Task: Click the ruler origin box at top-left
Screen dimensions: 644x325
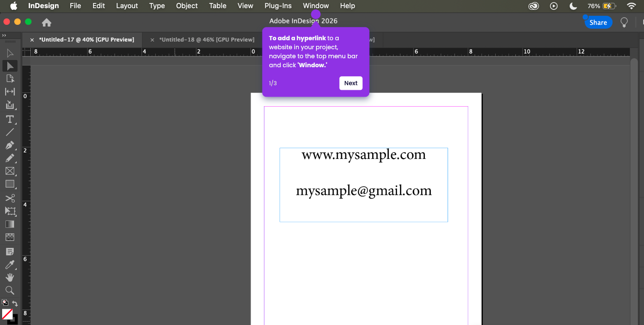Action: coord(26,52)
